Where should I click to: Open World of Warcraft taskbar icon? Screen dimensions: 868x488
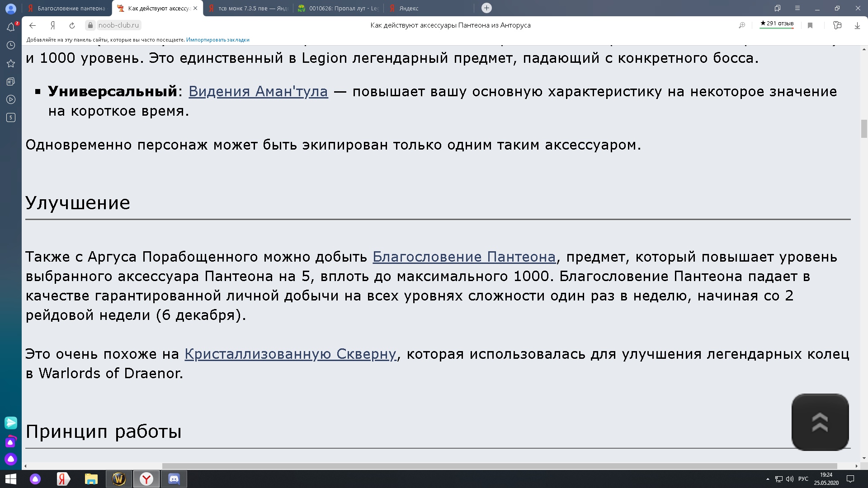point(119,479)
